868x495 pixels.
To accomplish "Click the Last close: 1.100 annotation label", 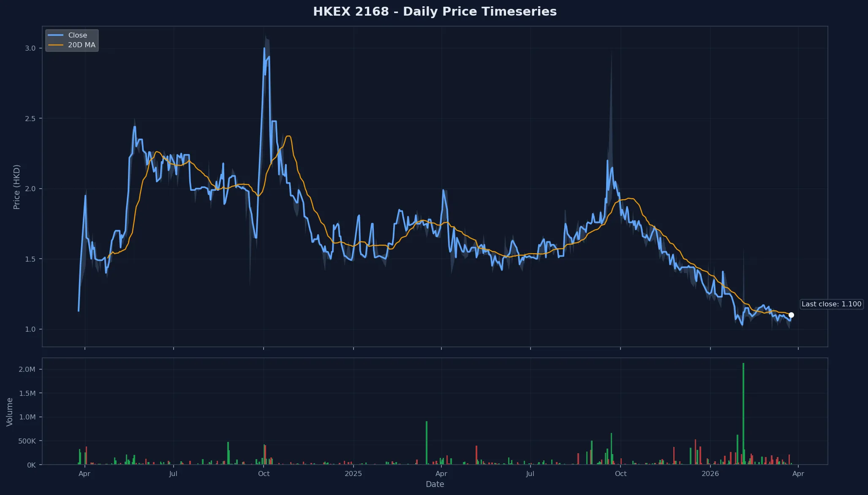I will [831, 304].
